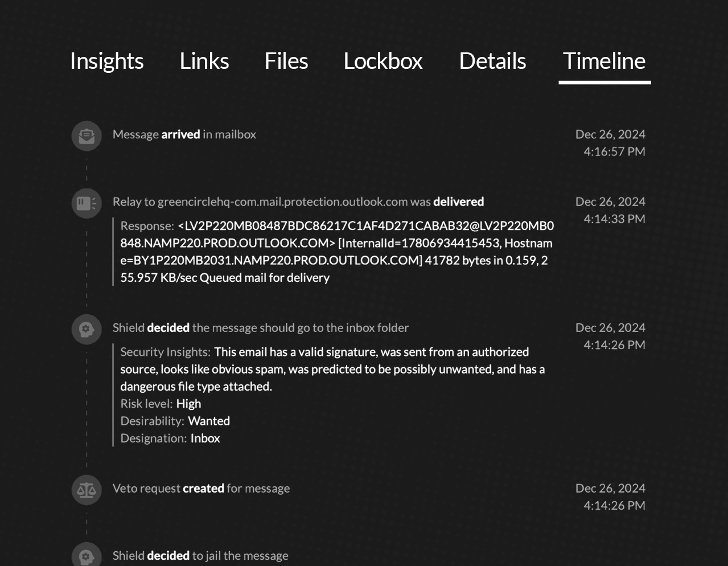Select the Details tab
The width and height of the screenshot is (728, 566).
pyautogui.click(x=493, y=61)
